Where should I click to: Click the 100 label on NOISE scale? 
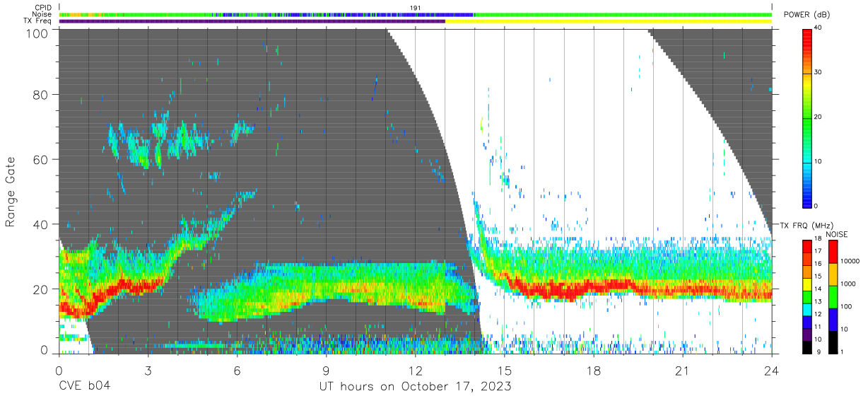848,308
